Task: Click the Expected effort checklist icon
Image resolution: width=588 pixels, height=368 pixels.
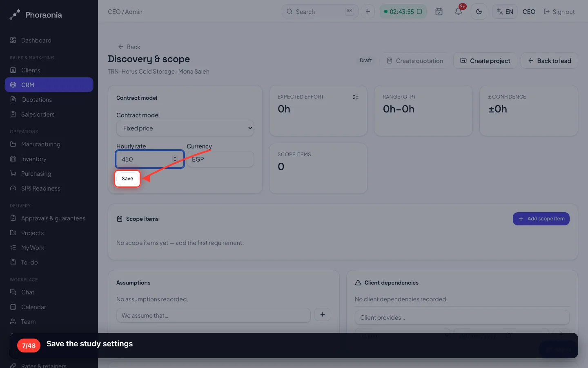Action: coord(356,97)
